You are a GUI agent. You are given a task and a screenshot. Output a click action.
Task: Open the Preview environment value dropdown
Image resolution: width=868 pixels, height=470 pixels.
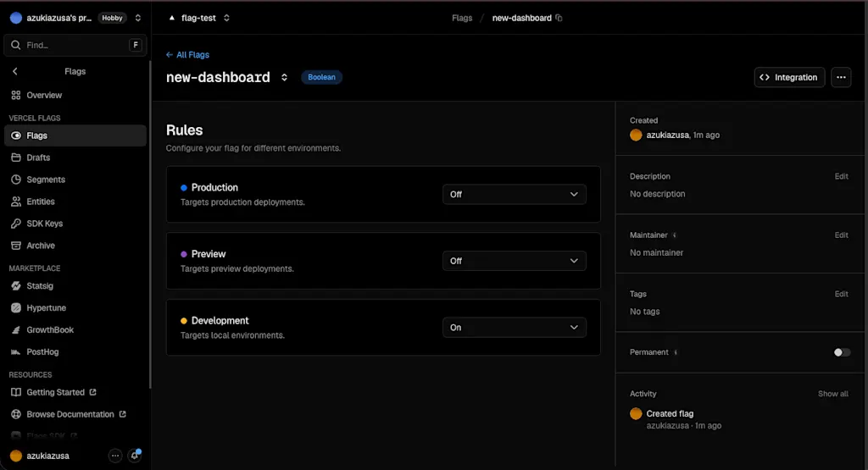(515, 261)
